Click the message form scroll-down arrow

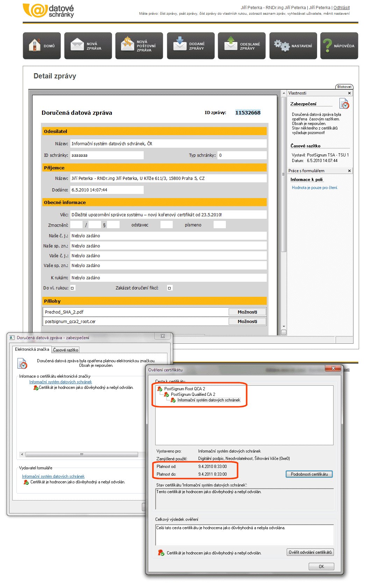[284, 326]
